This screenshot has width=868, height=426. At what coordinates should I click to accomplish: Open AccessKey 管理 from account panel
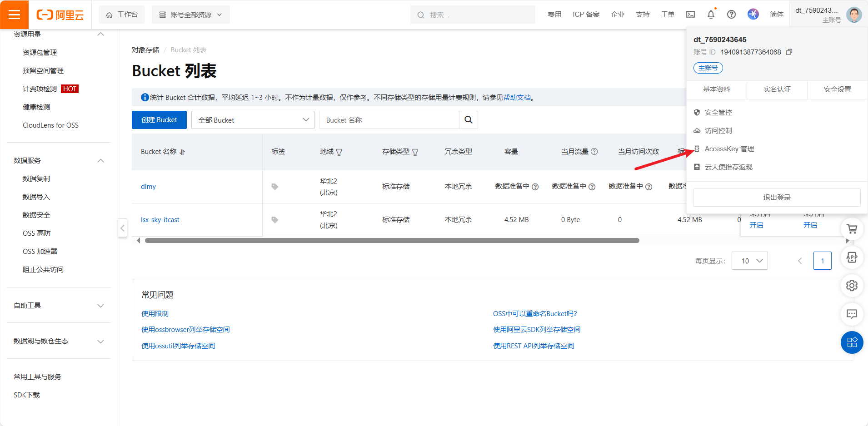coord(728,149)
